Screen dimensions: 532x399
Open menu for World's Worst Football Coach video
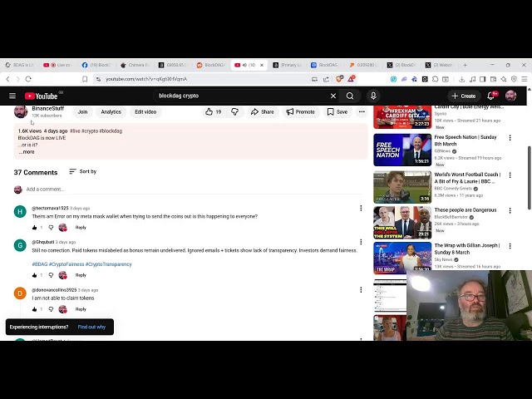pos(510,175)
